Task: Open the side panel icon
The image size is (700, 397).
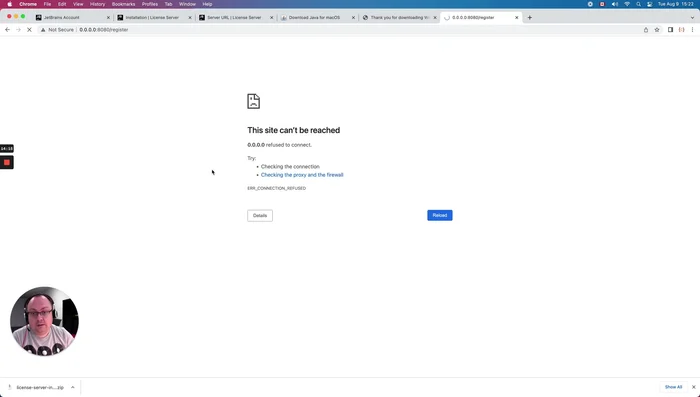Action: (x=670, y=29)
